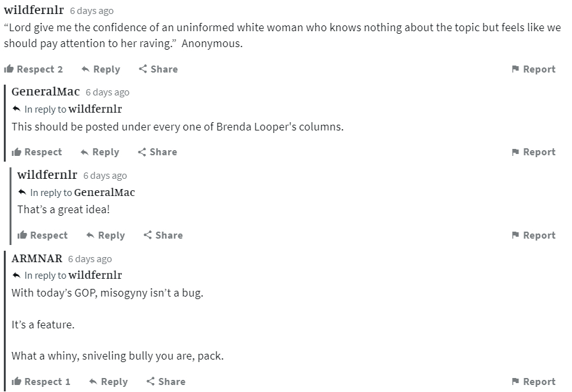This screenshot has width=572, height=392.
Task: Share the "That's a great idea!" comment
Action: pyautogui.click(x=162, y=235)
